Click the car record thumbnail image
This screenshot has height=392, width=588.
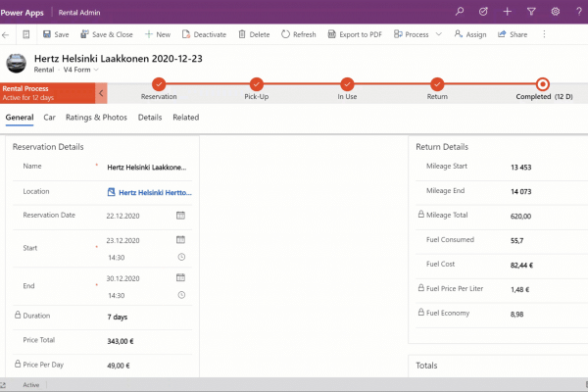[x=16, y=63]
